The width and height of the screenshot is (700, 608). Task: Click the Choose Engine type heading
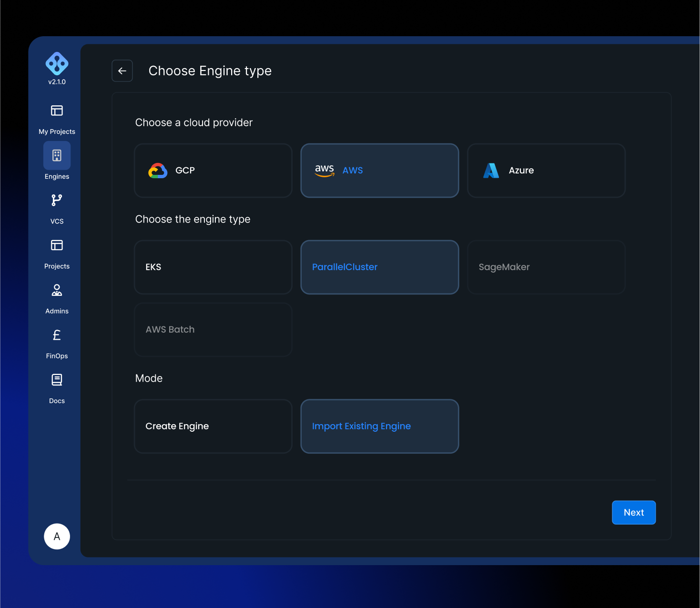[210, 71]
